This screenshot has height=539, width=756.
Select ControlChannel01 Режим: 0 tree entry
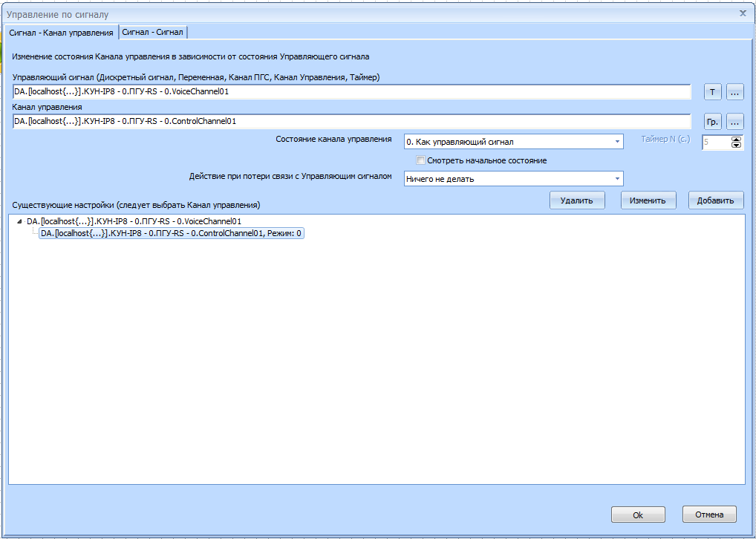tap(171, 233)
